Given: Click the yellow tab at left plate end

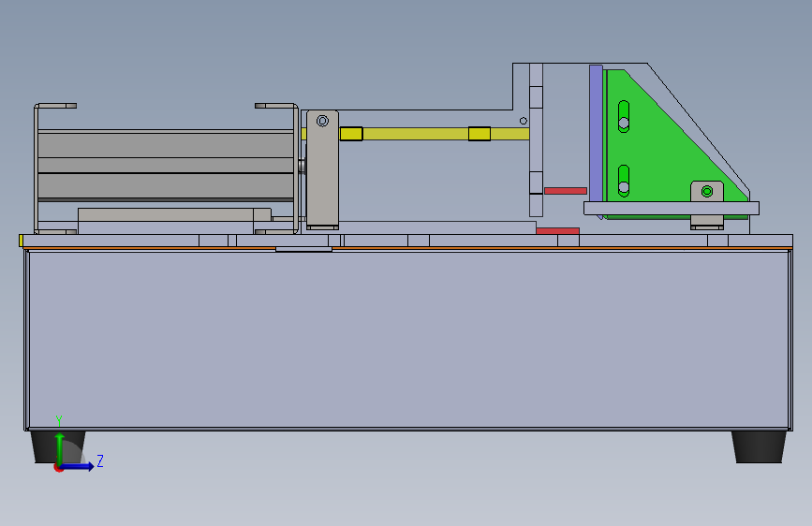Looking at the screenshot, I should point(21,241).
